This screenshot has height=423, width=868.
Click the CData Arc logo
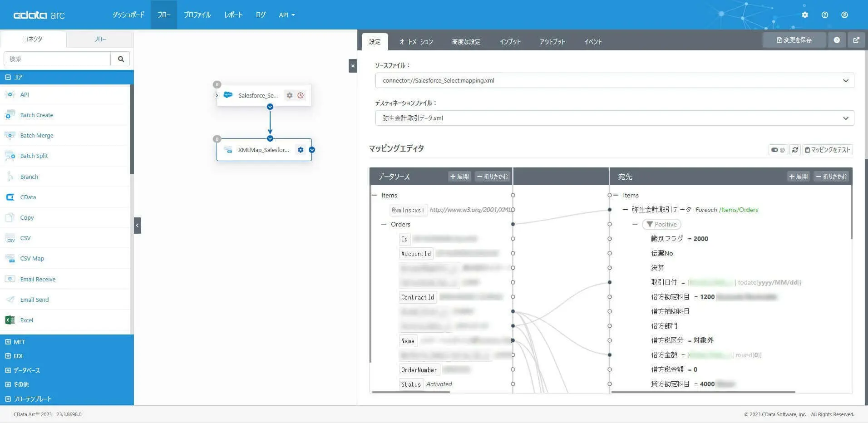click(39, 15)
